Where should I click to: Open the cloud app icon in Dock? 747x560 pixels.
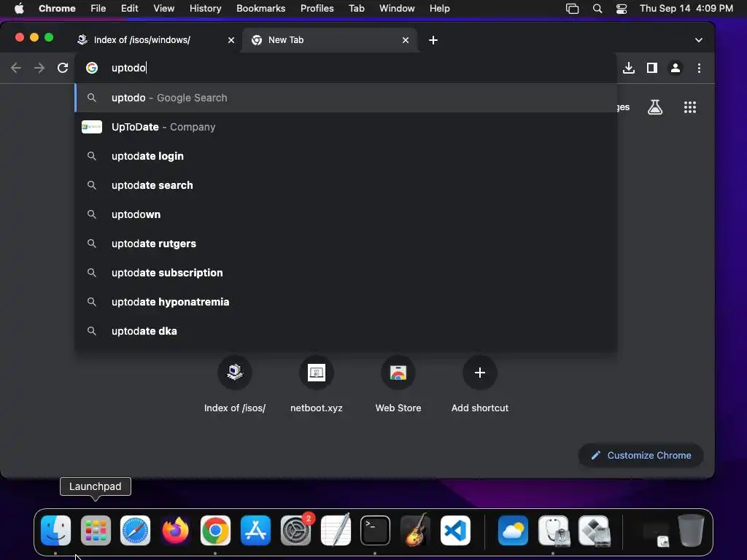coord(513,531)
